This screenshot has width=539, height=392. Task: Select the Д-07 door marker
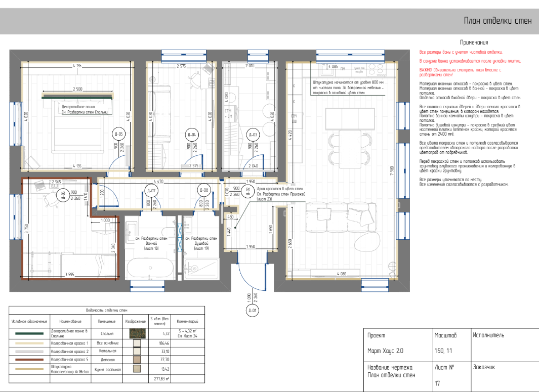(152, 190)
